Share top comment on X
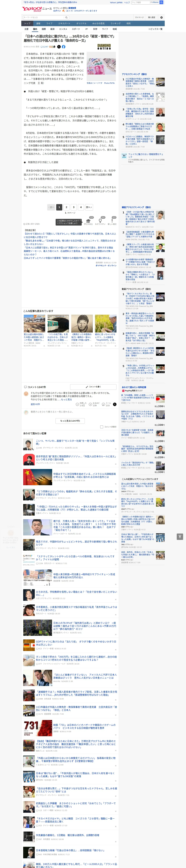This screenshot has width=186, height=868. 115,404
